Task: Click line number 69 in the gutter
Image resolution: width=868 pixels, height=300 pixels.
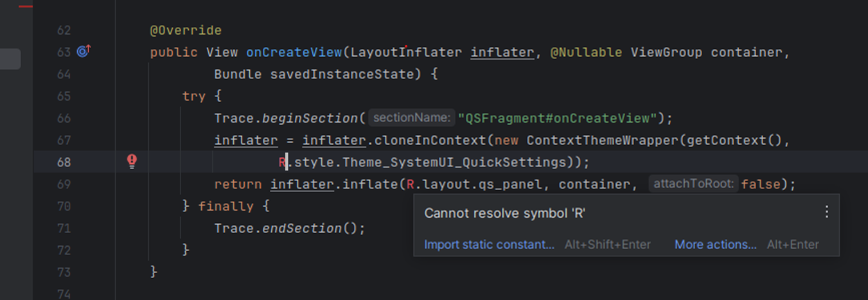Action: [64, 184]
